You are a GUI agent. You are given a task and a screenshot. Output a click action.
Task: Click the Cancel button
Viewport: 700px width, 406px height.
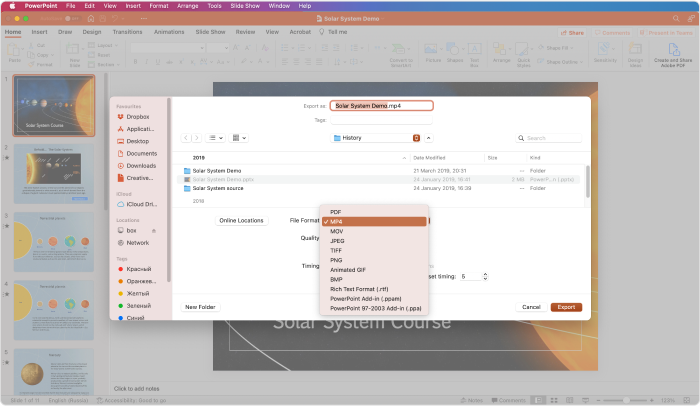click(531, 307)
